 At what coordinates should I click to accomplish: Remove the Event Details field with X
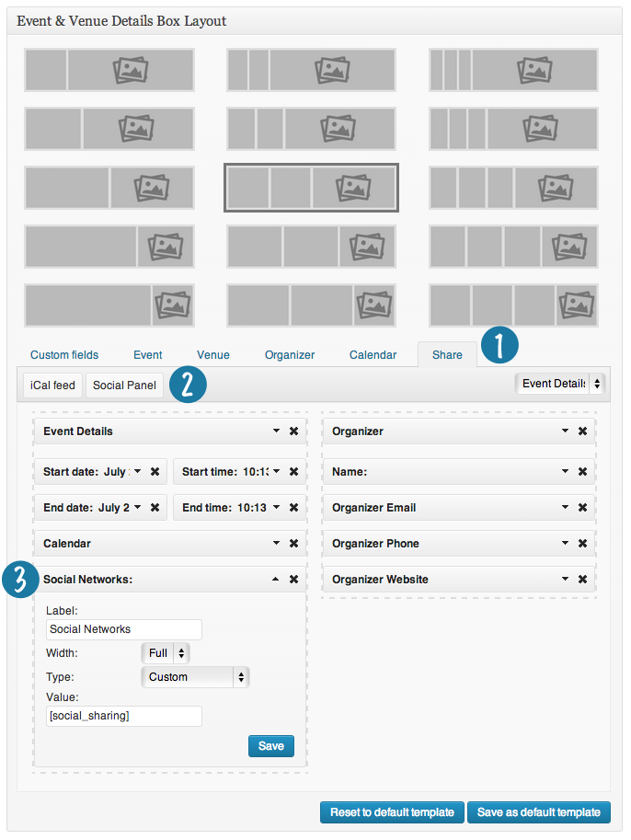tap(293, 432)
